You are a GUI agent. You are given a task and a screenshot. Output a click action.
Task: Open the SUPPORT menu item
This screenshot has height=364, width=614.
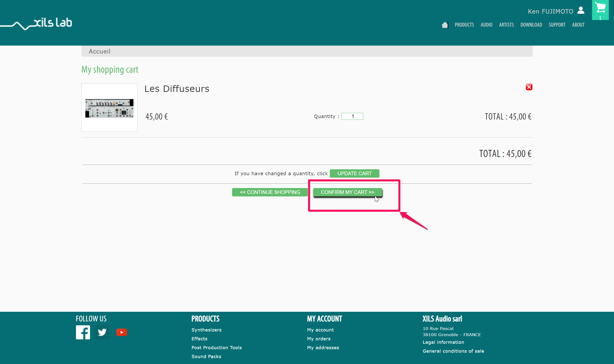pyautogui.click(x=557, y=25)
